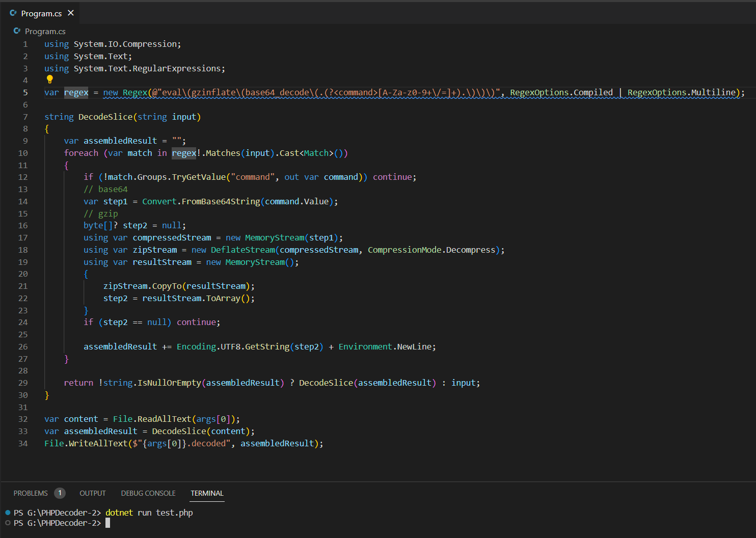
Task: Click line number 29 in the gutter
Action: 23,383
